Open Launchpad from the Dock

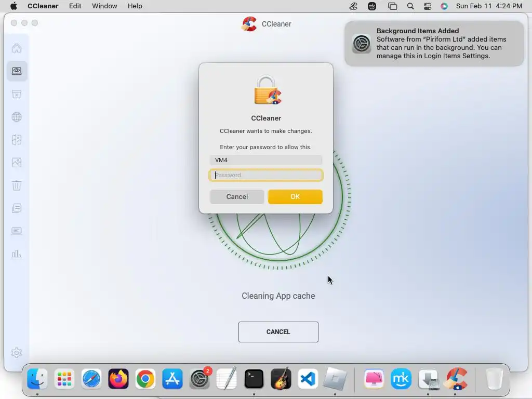pos(64,379)
